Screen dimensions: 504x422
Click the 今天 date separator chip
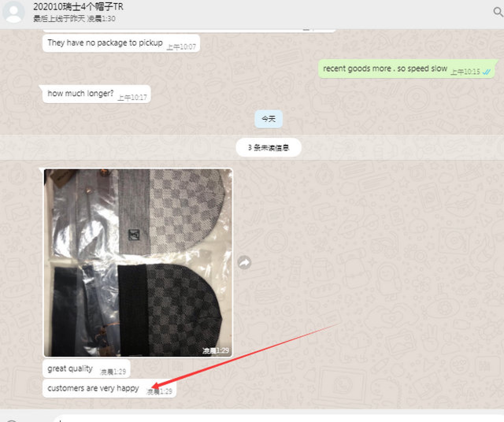tap(269, 119)
